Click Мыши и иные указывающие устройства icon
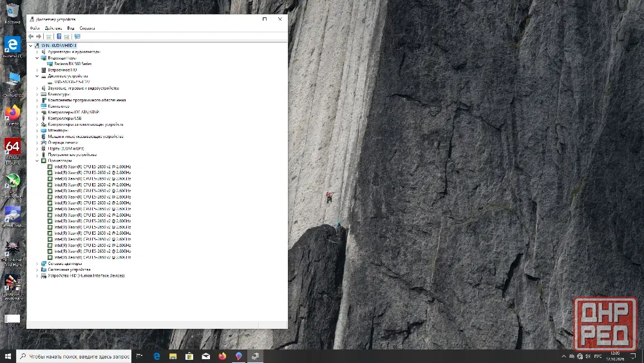Viewport: 644px width, 363px height. 44,137
